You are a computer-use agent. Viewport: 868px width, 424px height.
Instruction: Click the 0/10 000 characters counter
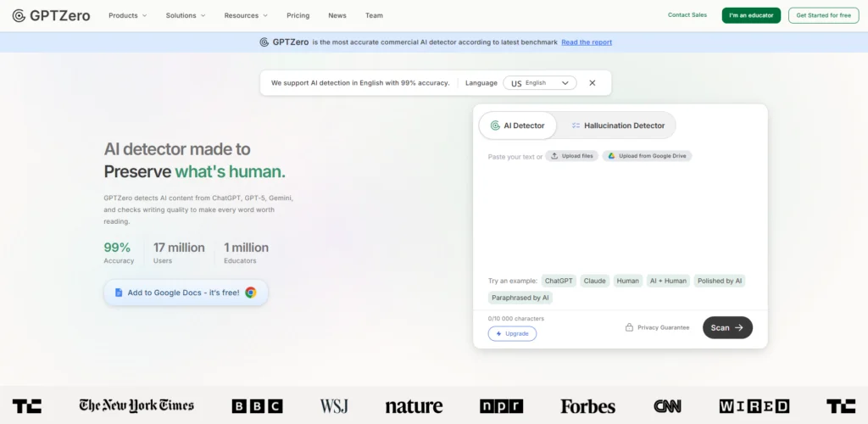coord(516,318)
